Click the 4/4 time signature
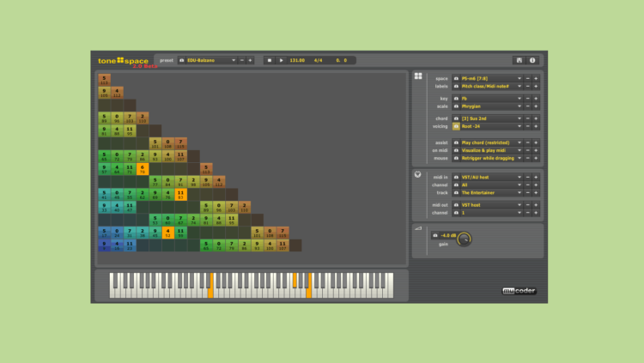The image size is (644, 363). click(319, 60)
